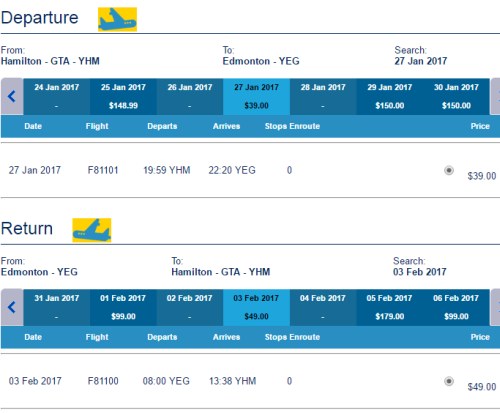Viewport: 500px width, 413px height.
Task: Choose the 29 Jan 2017 departure date tab
Action: pyautogui.click(x=390, y=97)
